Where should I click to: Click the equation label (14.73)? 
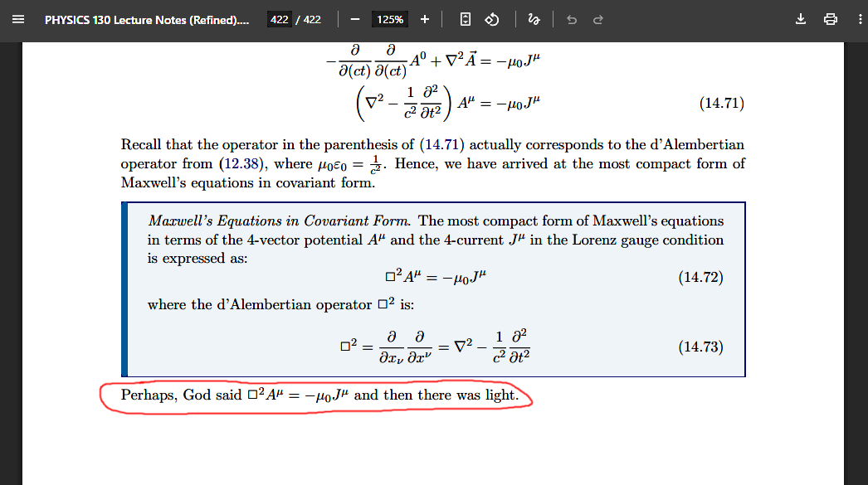(701, 347)
